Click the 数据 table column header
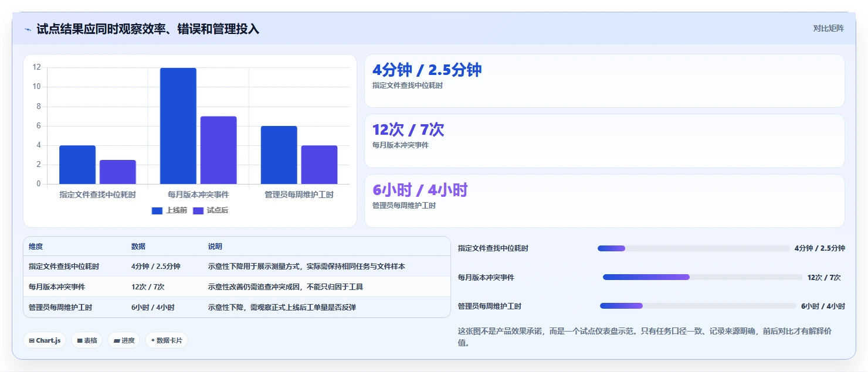The image size is (868, 372). coord(138,247)
